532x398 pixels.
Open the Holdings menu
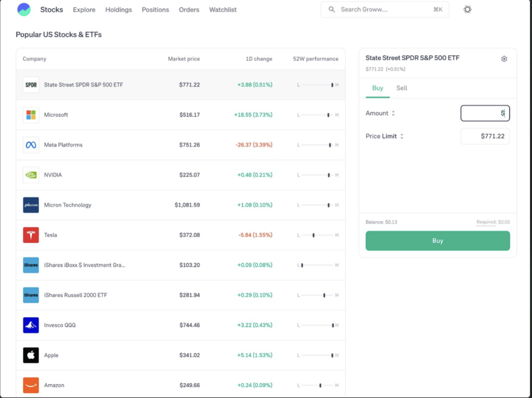118,10
